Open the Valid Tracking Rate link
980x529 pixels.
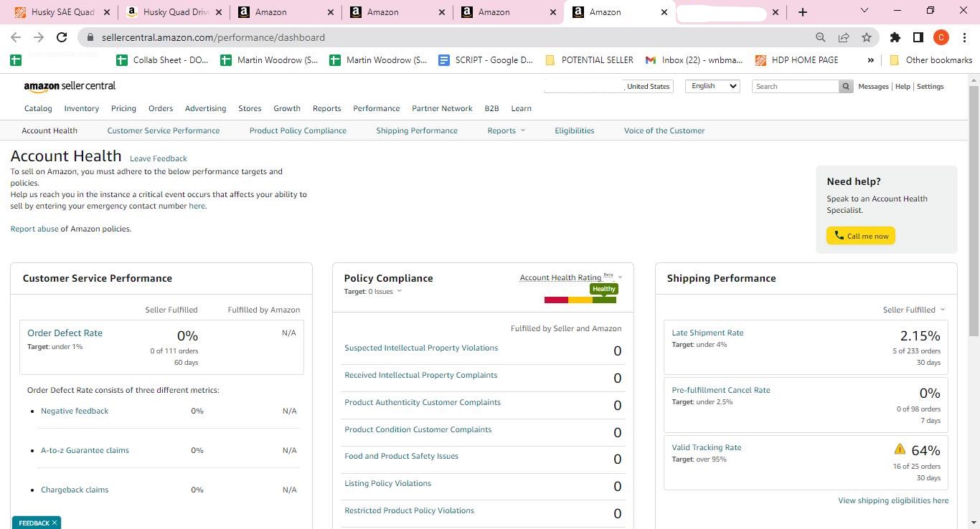[707, 447]
